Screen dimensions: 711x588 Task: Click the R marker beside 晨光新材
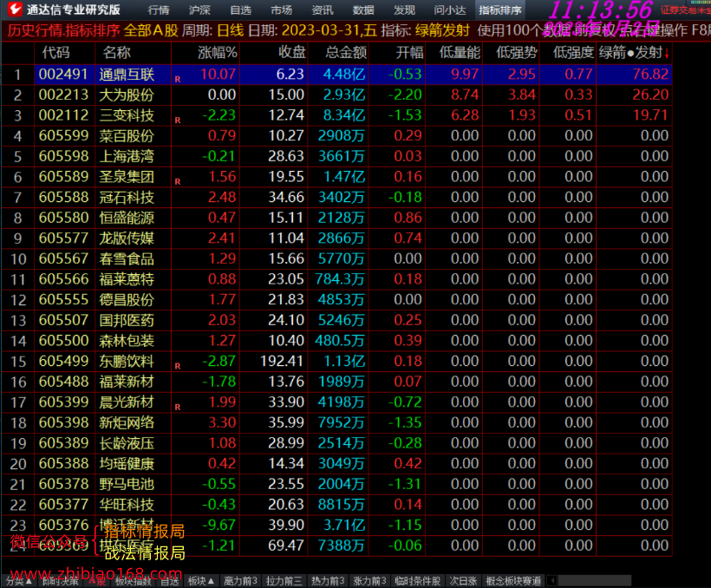click(x=178, y=407)
